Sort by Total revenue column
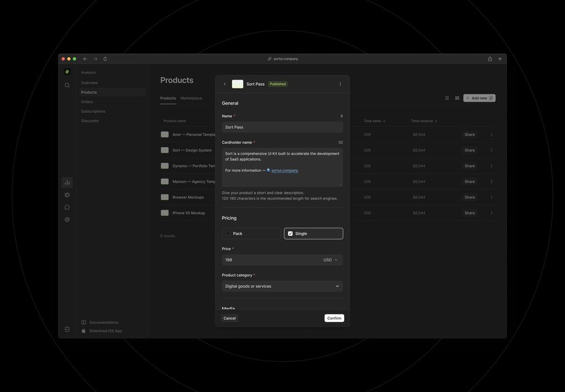Screen dimensions: 565x392 pos(424,121)
